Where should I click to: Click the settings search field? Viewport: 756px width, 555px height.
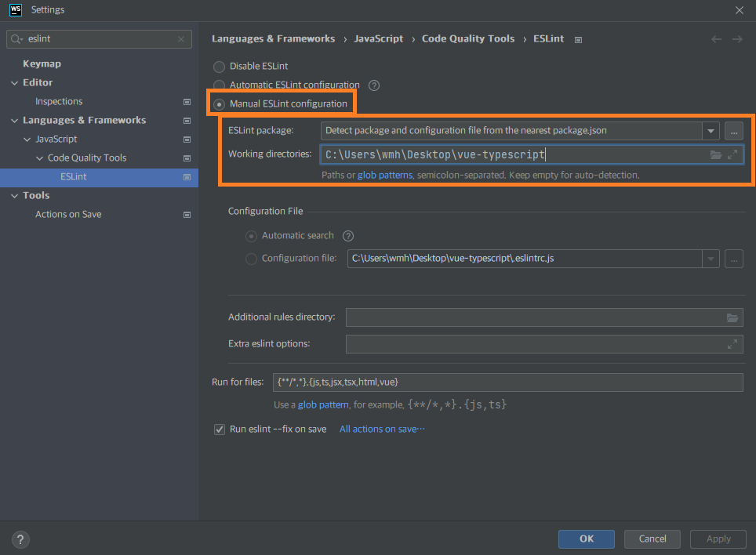pos(99,39)
